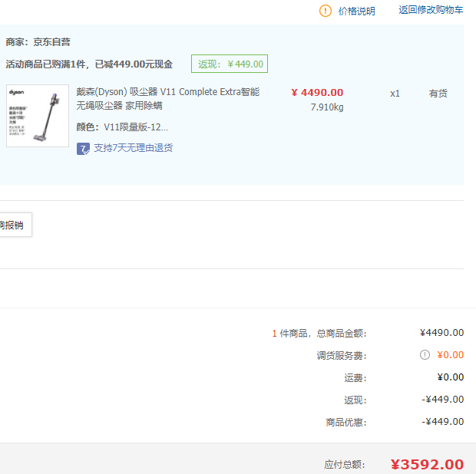476x474 pixels.
Task: Click the quantity text x1
Action: tap(395, 94)
